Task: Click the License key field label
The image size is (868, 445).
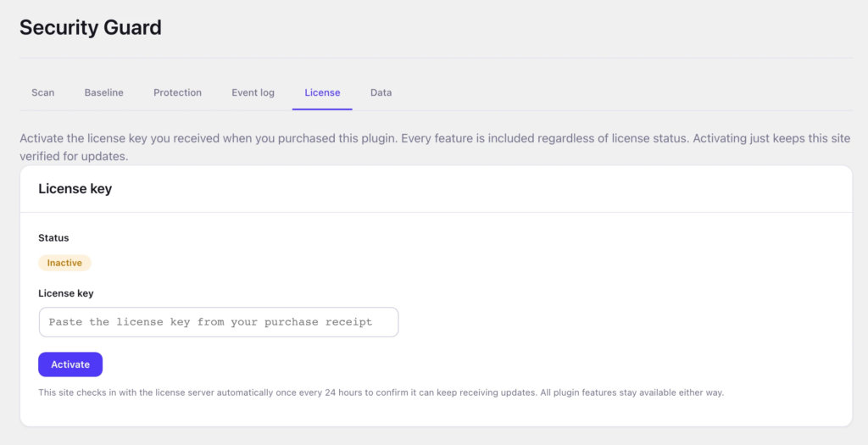Action: (x=66, y=293)
